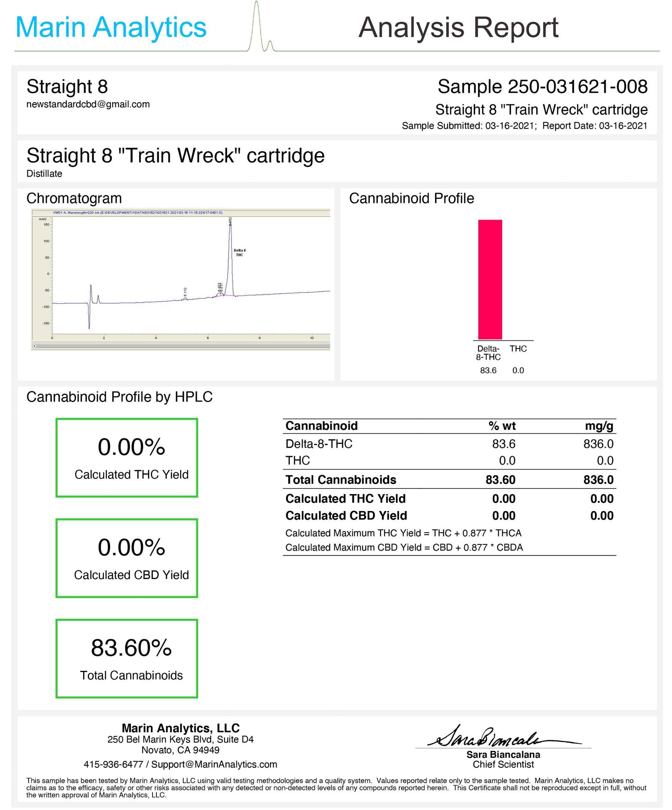Click the 415-936-6477 phone number
Image resolution: width=672 pixels, height=810 pixels.
(113, 764)
